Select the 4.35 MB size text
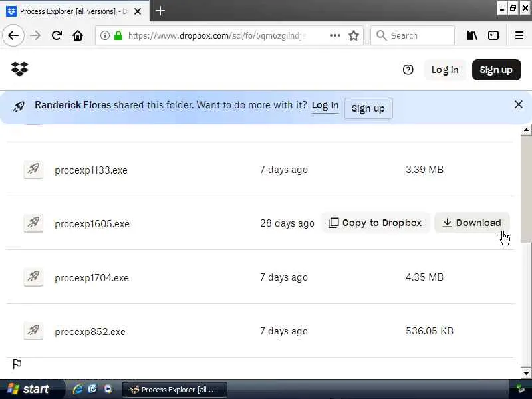Viewport: 532px width, 399px height. tap(424, 277)
